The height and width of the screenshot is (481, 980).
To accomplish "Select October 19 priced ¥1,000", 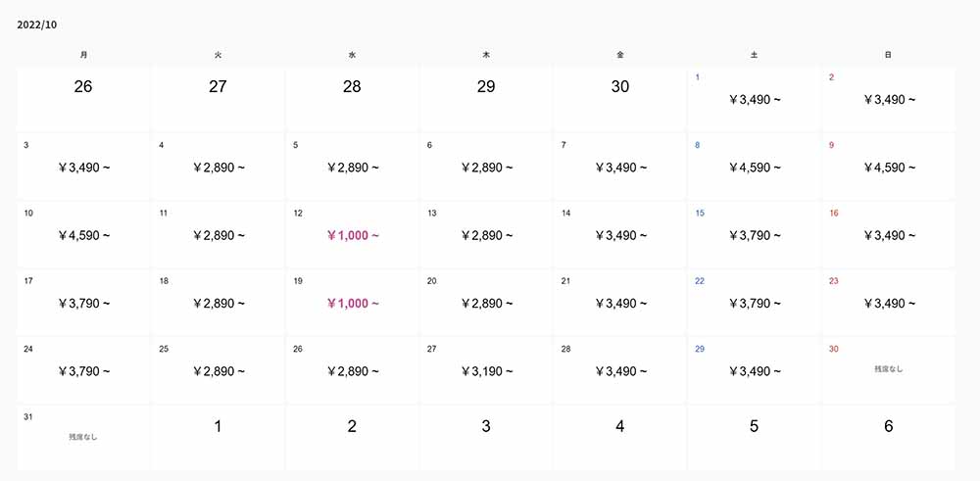I will pyautogui.click(x=352, y=304).
